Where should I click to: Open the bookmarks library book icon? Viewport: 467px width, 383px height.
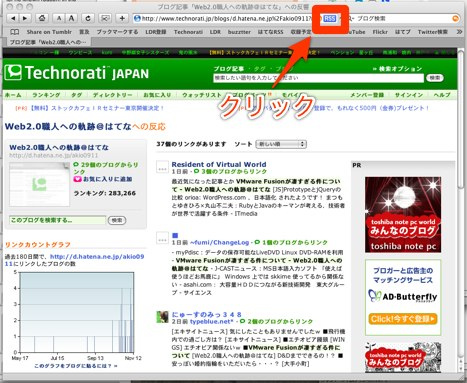click(x=14, y=32)
